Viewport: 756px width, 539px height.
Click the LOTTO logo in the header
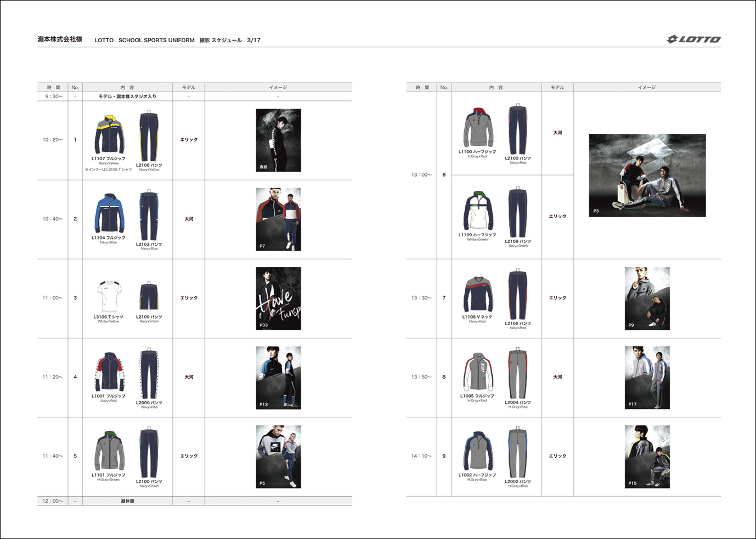(693, 39)
